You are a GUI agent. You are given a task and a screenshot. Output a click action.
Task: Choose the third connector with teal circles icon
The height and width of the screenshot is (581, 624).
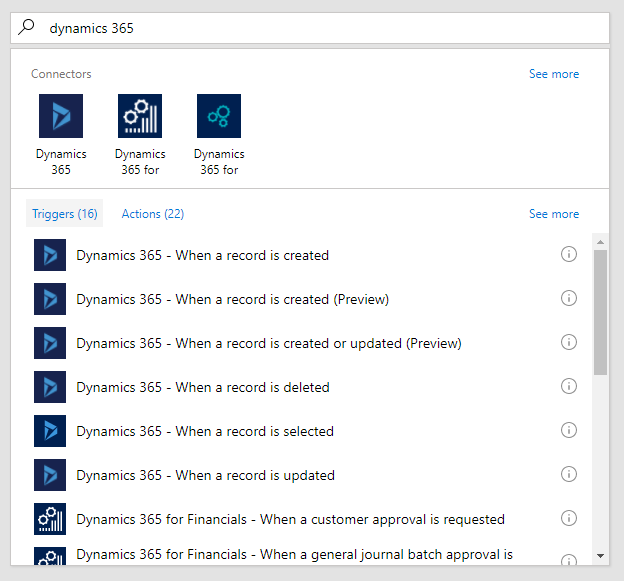point(219,116)
